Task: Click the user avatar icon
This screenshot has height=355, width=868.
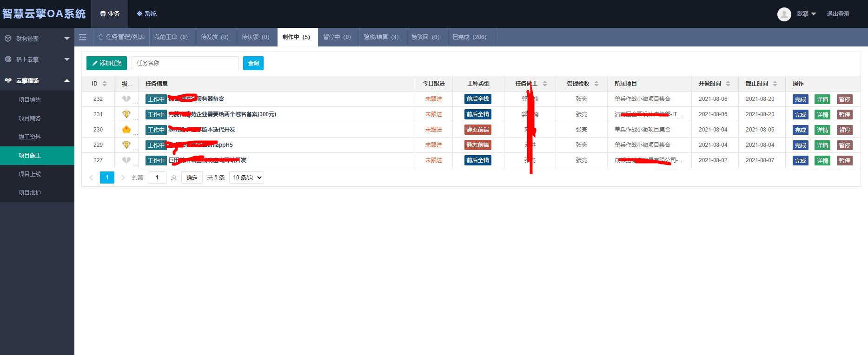Action: [784, 14]
